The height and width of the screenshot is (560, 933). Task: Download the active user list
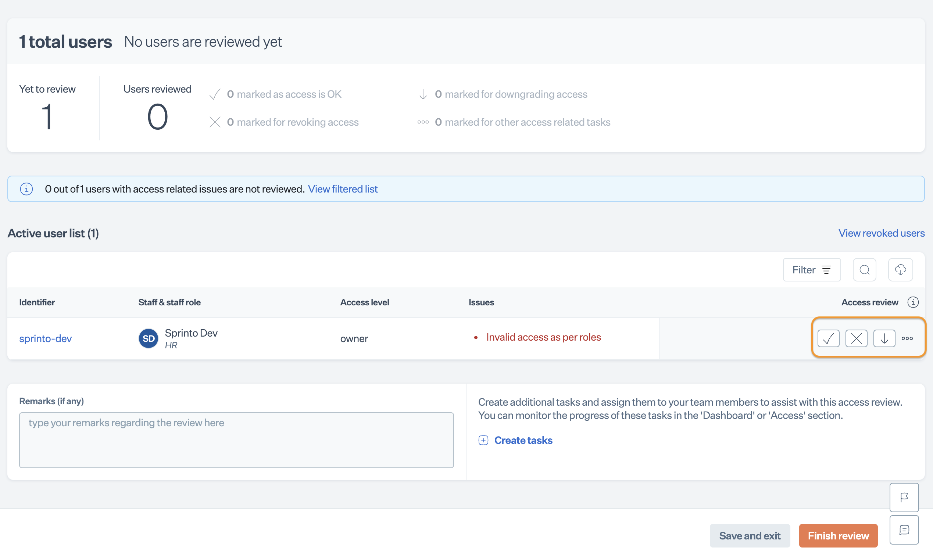(x=900, y=270)
